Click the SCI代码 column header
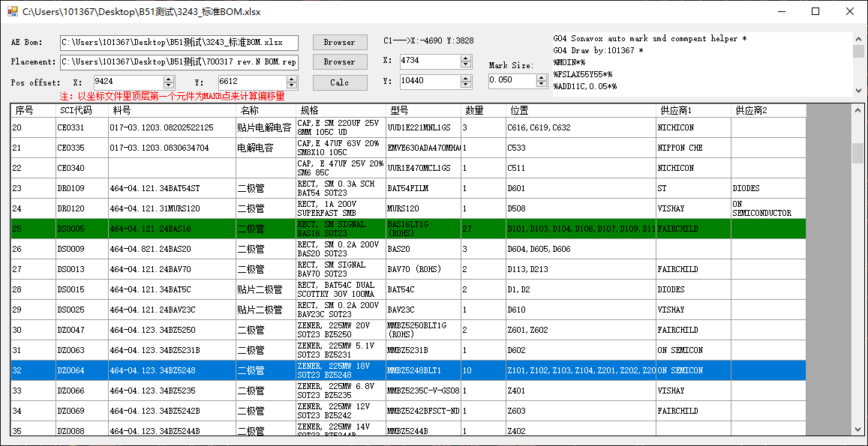The height and width of the screenshot is (446, 868). tap(82, 111)
